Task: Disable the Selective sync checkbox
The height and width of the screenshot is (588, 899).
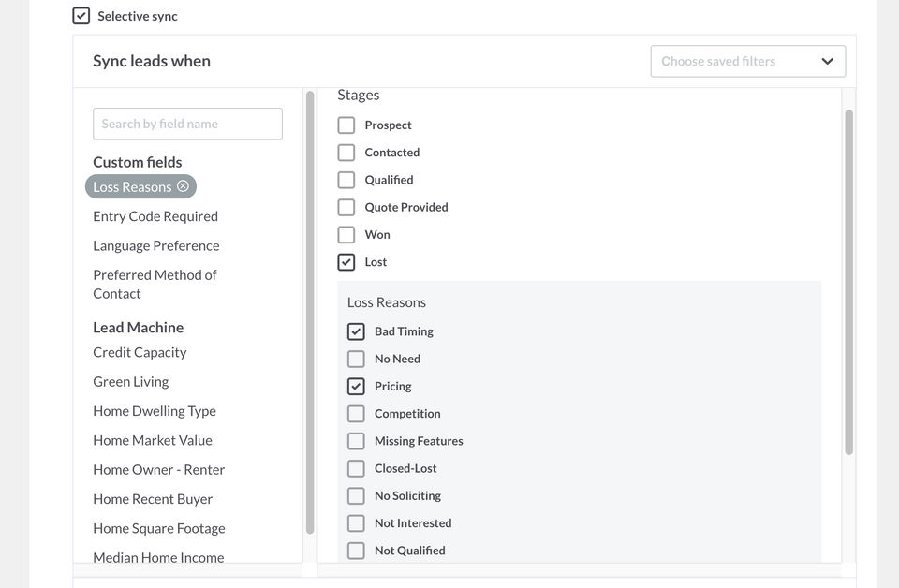Action: [81, 16]
